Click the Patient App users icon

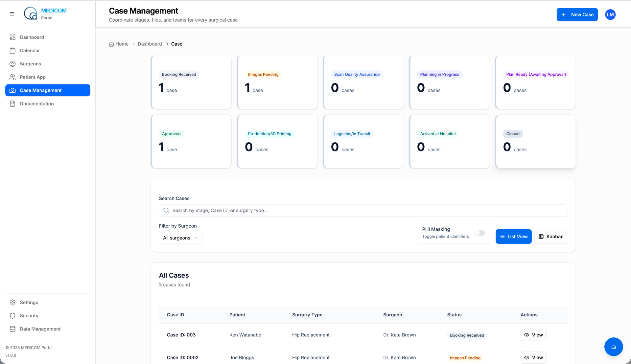[x=12, y=77]
